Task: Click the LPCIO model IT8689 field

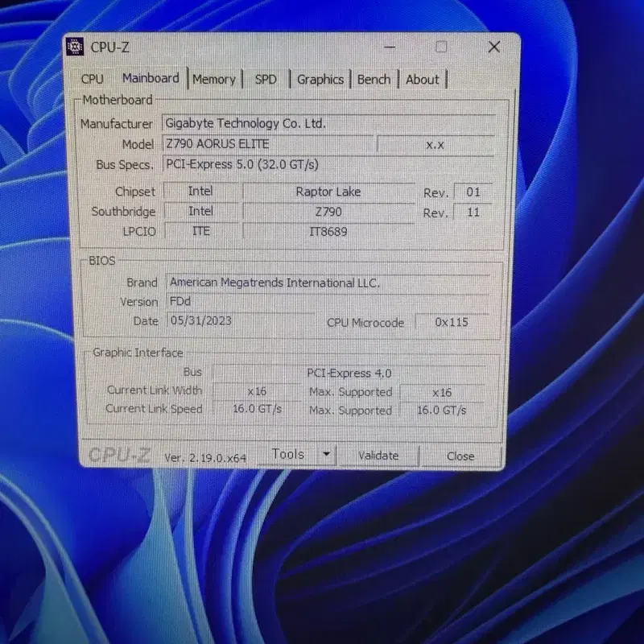Action: 328,232
